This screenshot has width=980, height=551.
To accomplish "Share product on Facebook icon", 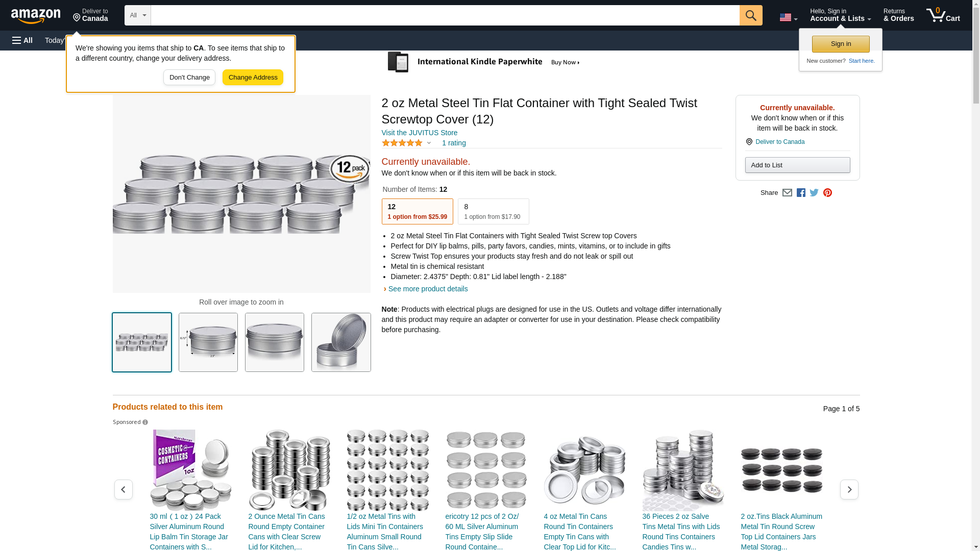I will [801, 193].
